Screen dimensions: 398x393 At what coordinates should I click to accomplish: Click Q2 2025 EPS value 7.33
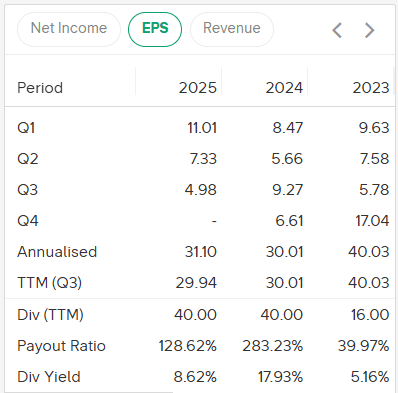click(x=203, y=159)
